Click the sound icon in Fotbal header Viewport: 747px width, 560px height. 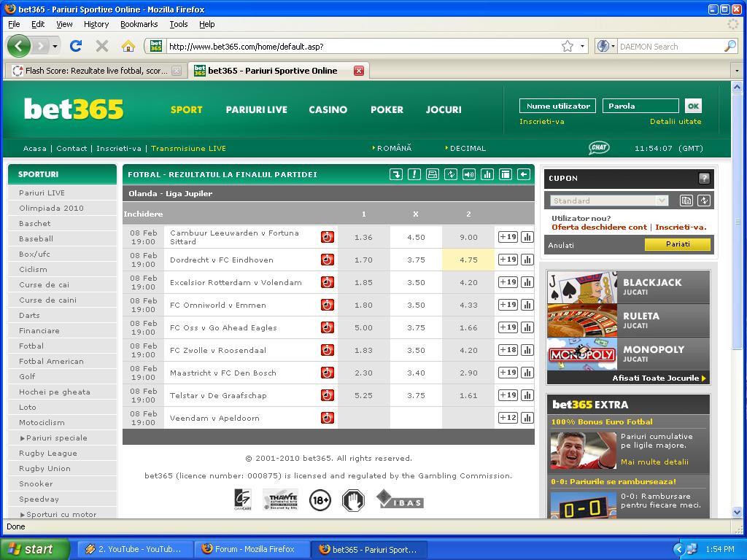(469, 174)
